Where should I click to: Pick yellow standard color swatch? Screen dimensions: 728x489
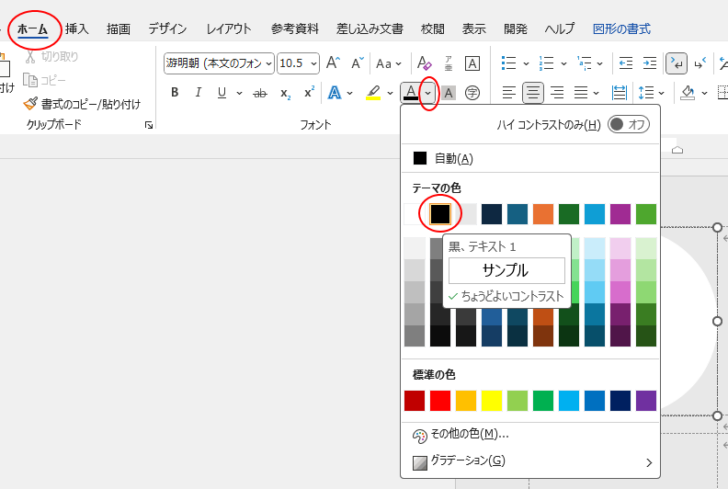point(492,401)
